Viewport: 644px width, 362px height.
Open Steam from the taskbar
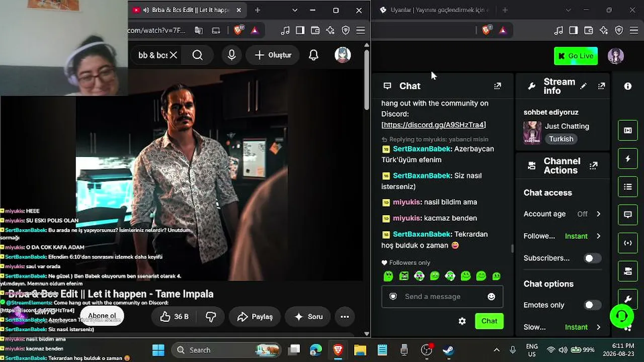(x=448, y=350)
